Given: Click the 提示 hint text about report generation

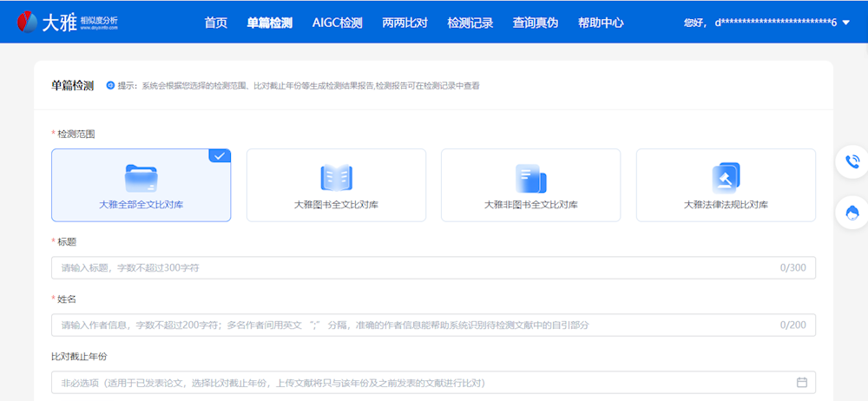Looking at the screenshot, I should point(299,86).
